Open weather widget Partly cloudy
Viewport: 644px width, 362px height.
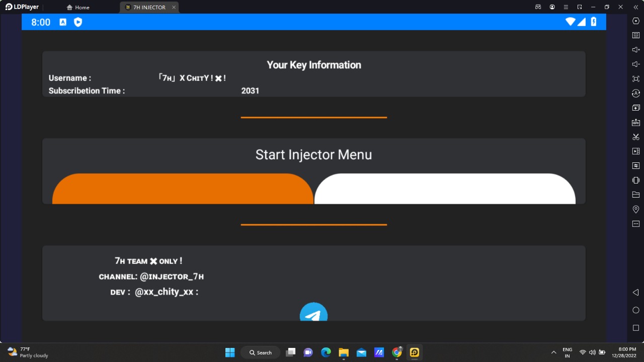28,352
